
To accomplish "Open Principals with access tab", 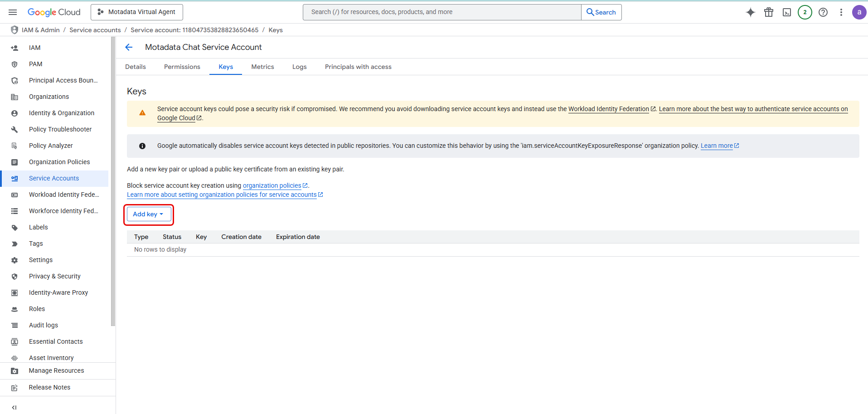I will pos(358,67).
